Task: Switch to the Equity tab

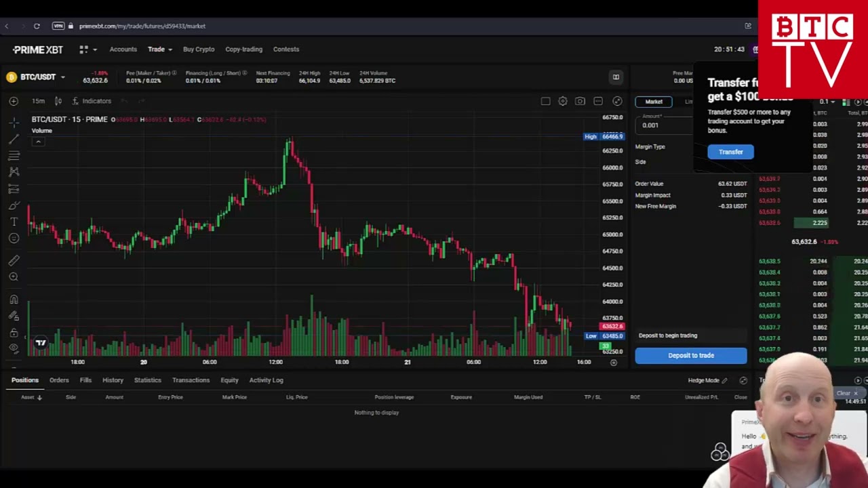Action: [229, 380]
